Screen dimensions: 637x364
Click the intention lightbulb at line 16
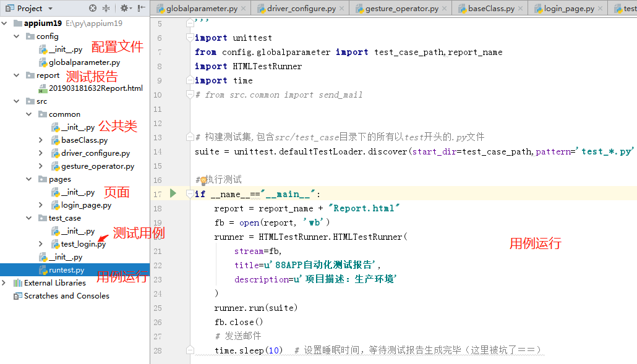[x=203, y=180]
